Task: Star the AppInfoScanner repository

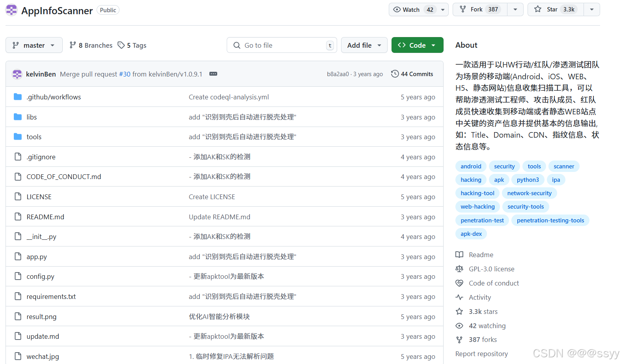Action: [556, 9]
